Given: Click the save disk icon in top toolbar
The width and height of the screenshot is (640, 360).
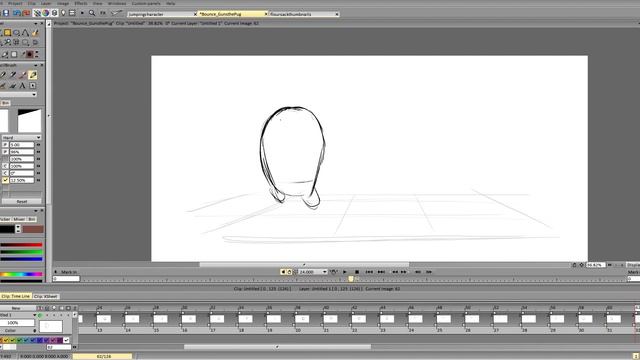Looking at the screenshot, I should (6, 13).
